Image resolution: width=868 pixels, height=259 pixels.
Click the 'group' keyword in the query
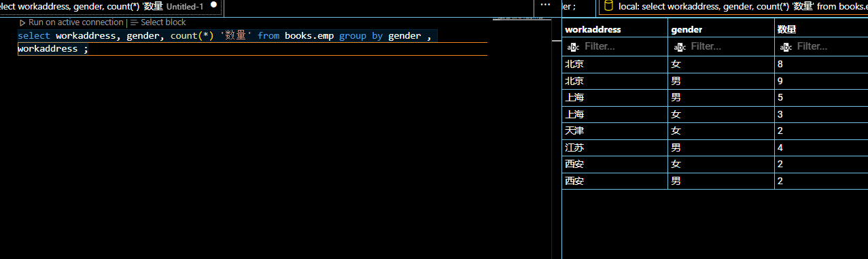(x=353, y=36)
